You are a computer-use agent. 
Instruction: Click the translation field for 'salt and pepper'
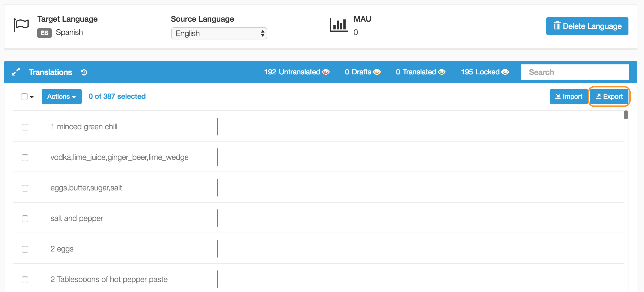421,218
